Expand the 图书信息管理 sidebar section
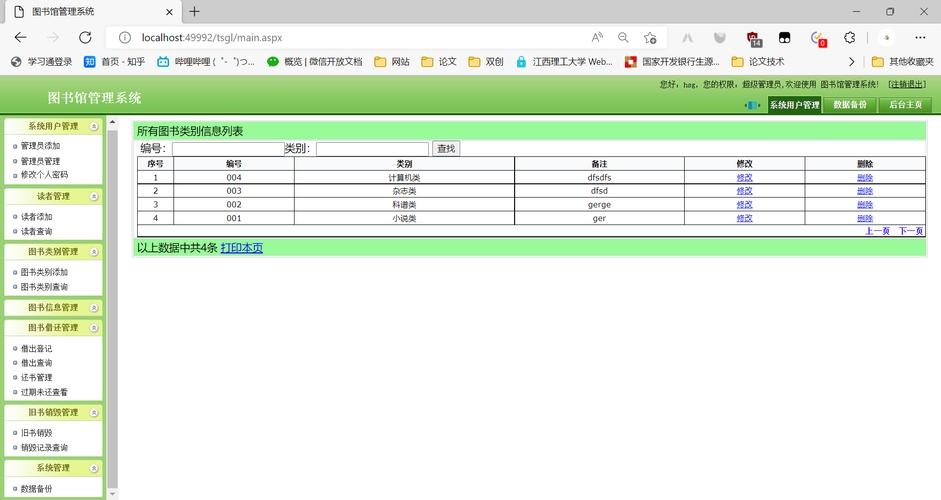This screenshot has height=500, width=941. (94, 308)
